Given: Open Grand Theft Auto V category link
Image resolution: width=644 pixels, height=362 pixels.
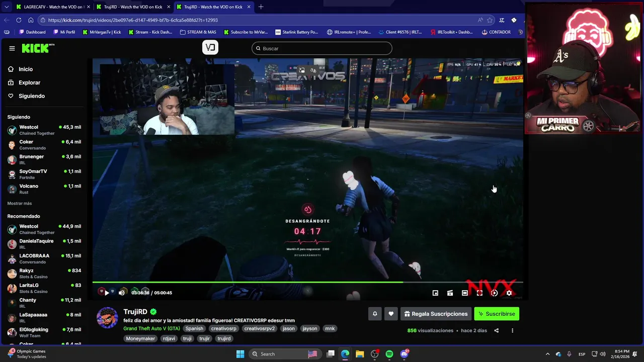Looking at the screenshot, I should pos(151,328).
